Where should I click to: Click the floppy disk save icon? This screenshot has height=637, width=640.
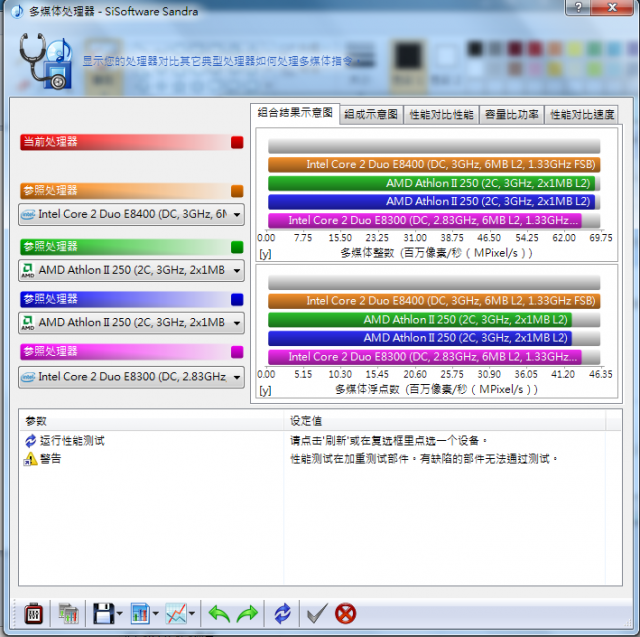(x=104, y=613)
